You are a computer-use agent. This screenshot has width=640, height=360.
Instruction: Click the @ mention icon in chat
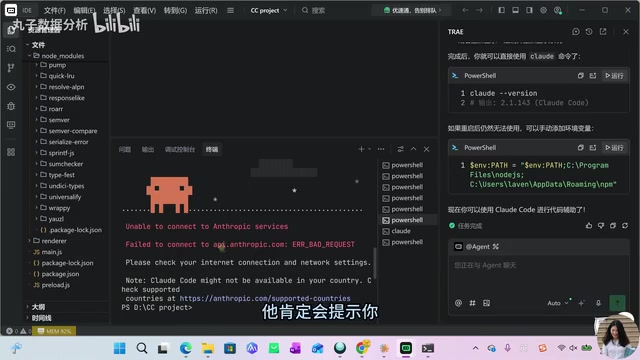tap(458, 303)
